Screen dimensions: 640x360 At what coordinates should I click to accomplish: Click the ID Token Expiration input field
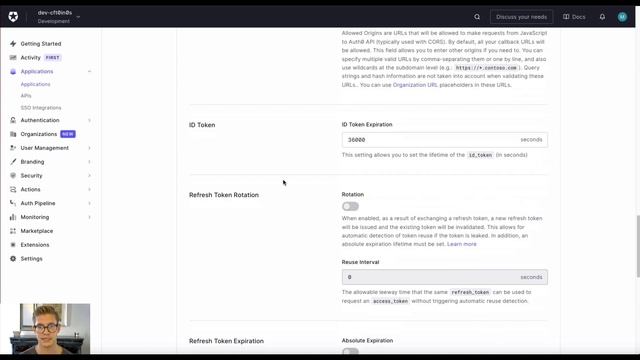pos(444,140)
